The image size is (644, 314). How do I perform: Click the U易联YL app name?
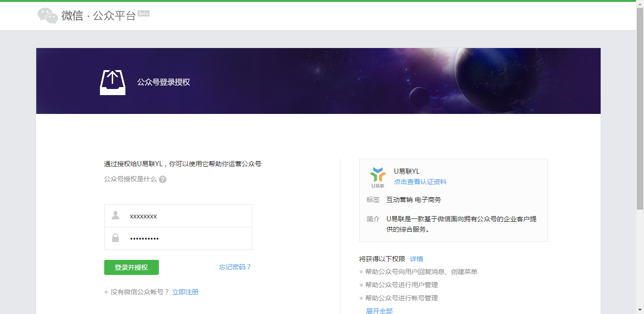(407, 171)
